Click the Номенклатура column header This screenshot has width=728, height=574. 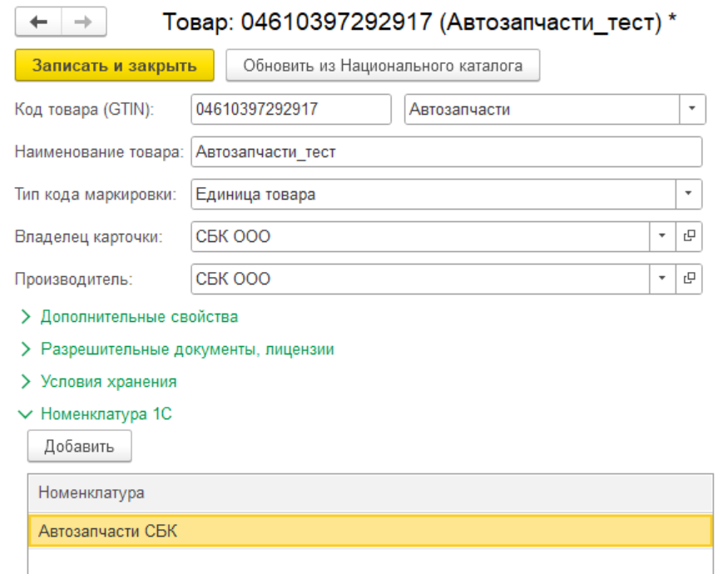[x=369, y=493]
